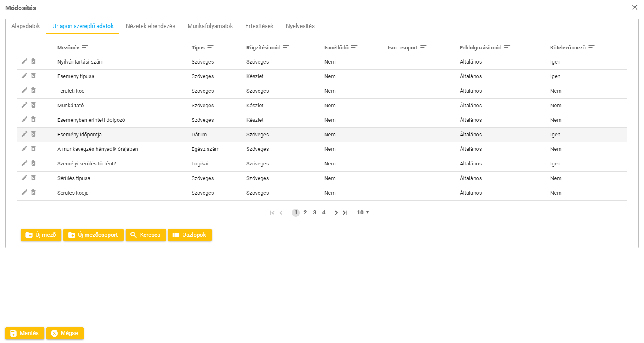Delete the Sérülés kódja row
Screen dimensions: 644x343
[33, 193]
